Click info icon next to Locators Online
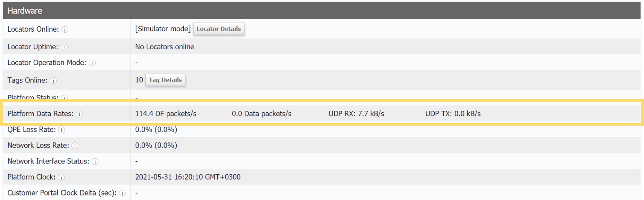644x200 pixels. point(65,29)
